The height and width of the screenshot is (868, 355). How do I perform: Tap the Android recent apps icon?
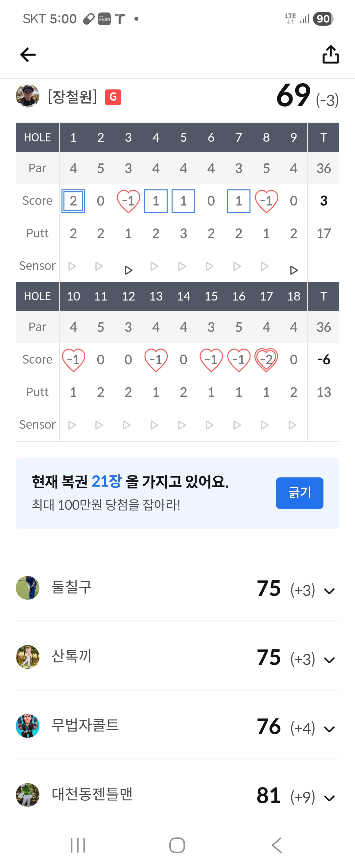point(78,845)
